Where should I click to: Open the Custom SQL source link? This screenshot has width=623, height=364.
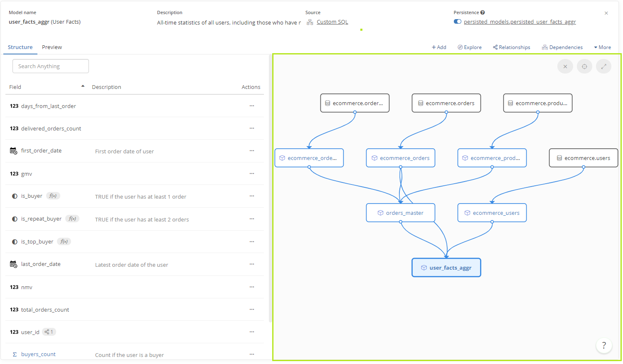332,22
